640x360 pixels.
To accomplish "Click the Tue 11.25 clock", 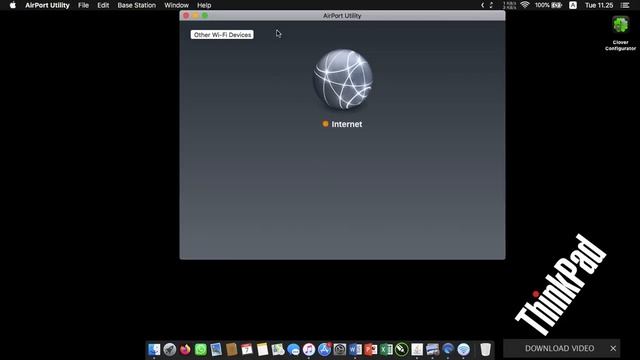I will (599, 5).
